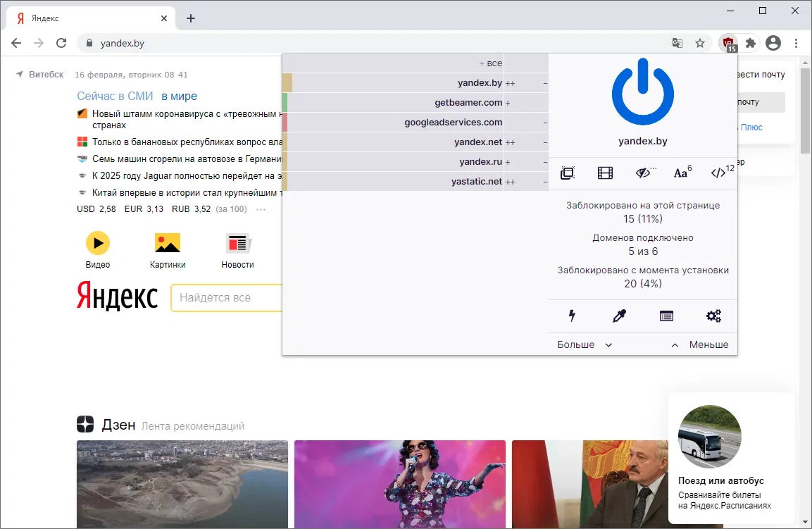Expand more currencies with ellipsis
Viewport: 812px width, 529px height.
click(x=261, y=209)
